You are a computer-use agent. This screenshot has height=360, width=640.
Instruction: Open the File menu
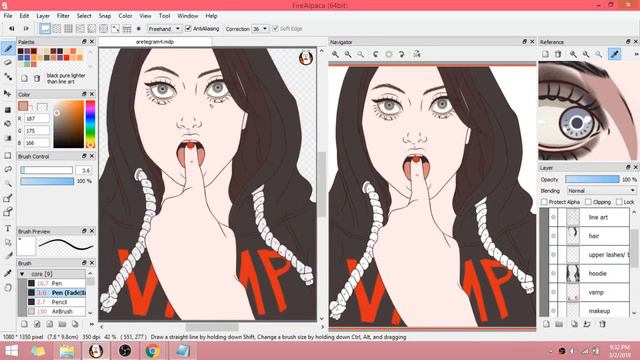8,16
